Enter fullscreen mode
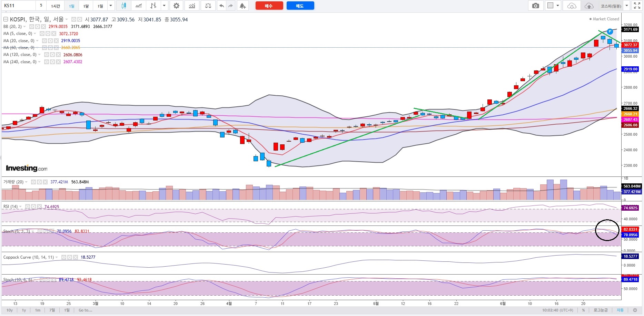This screenshot has width=644, height=316. pos(637,6)
